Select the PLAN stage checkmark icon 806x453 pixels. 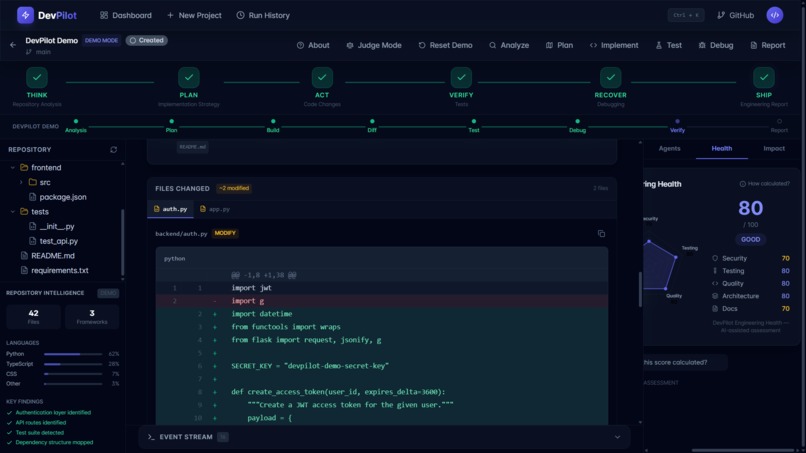pos(189,78)
